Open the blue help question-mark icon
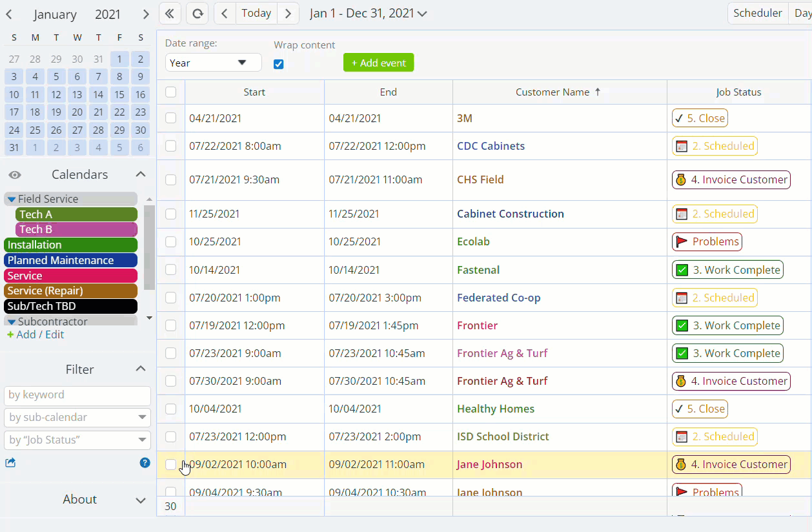This screenshot has width=812, height=532. click(145, 462)
